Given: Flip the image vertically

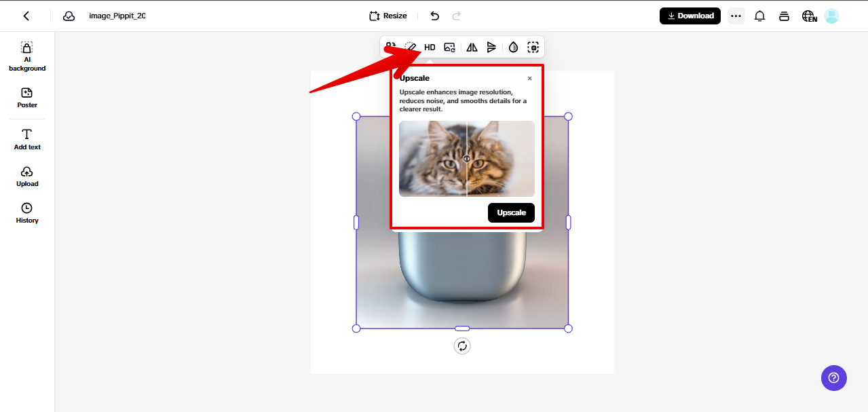Looking at the screenshot, I should [x=491, y=47].
